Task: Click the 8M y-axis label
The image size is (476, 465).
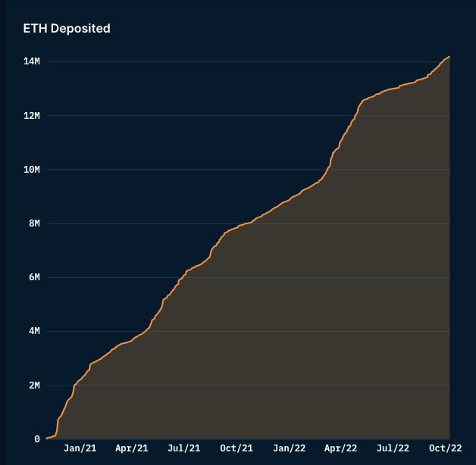Action: click(33, 223)
